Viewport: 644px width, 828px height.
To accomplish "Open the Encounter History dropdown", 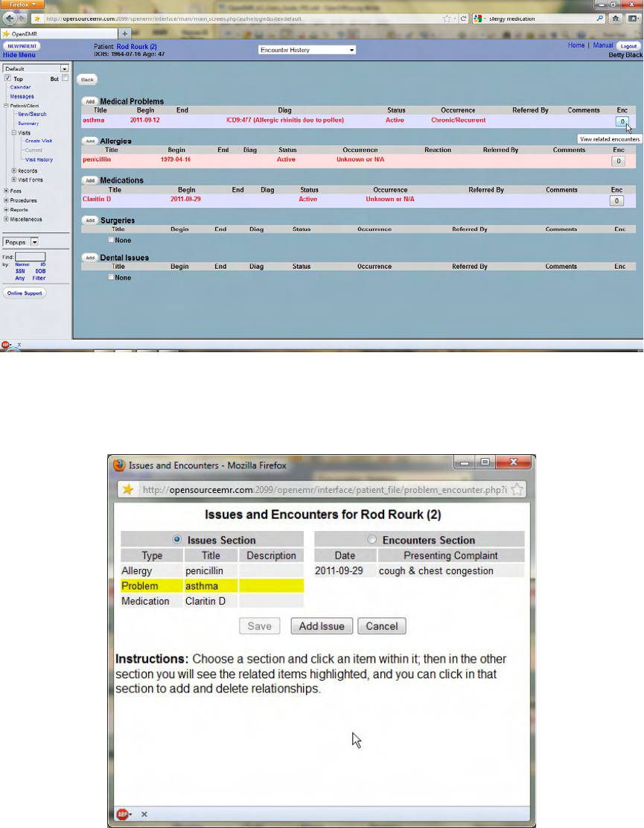I will (307, 50).
